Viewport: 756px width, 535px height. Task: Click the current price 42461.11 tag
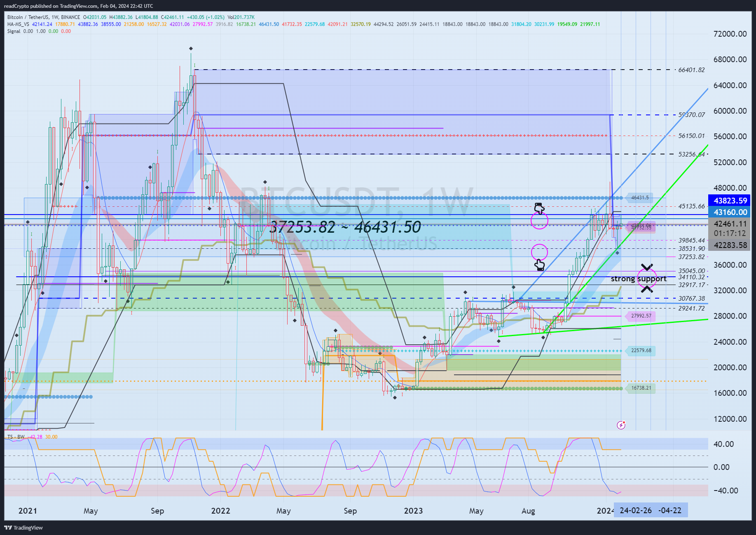tap(730, 224)
